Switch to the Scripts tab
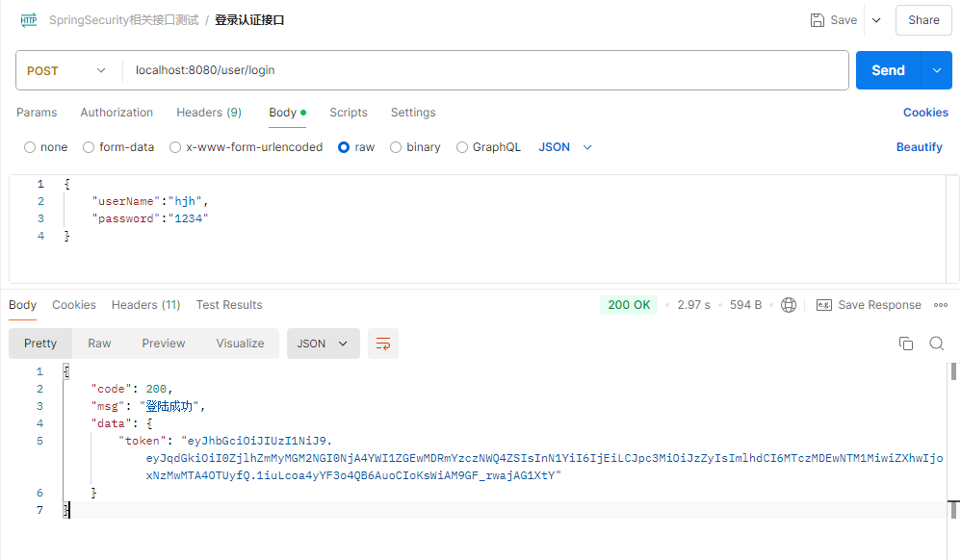The width and height of the screenshot is (961, 560). pyautogui.click(x=349, y=113)
